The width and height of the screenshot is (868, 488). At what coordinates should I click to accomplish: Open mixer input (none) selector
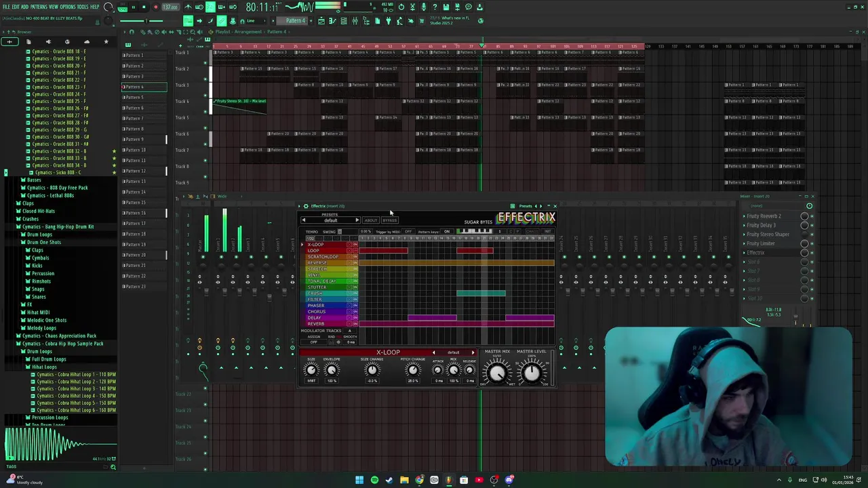pos(757,206)
